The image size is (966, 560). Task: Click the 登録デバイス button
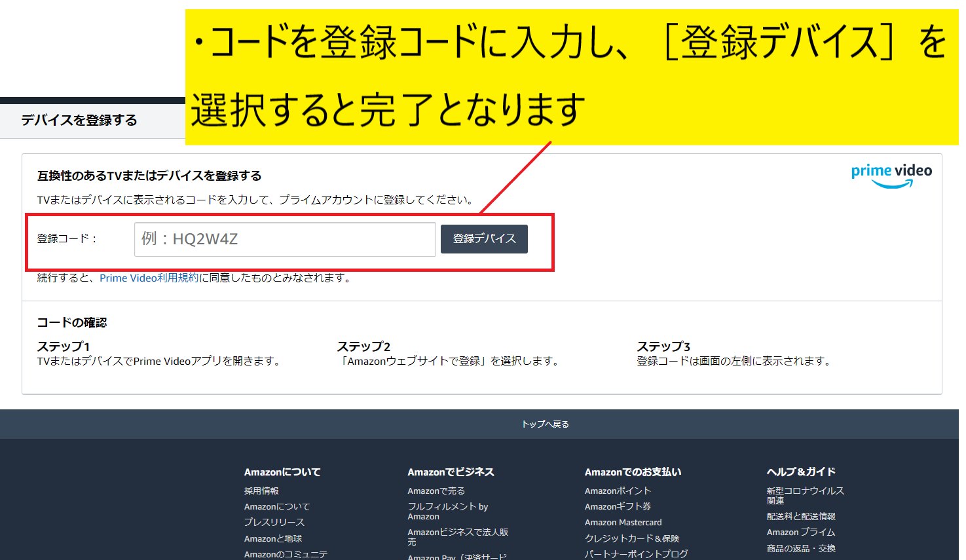point(484,239)
